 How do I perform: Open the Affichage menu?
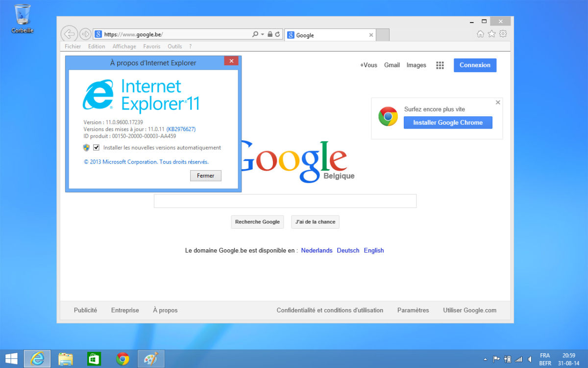point(124,47)
